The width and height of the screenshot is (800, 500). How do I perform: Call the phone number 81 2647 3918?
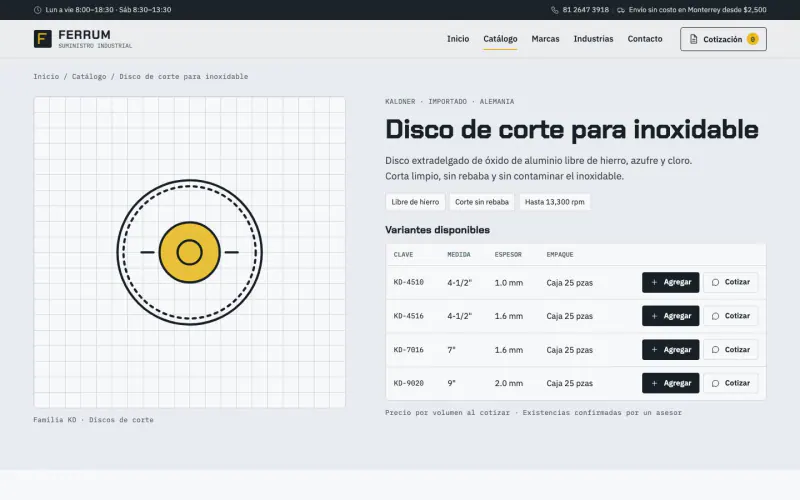585,10
